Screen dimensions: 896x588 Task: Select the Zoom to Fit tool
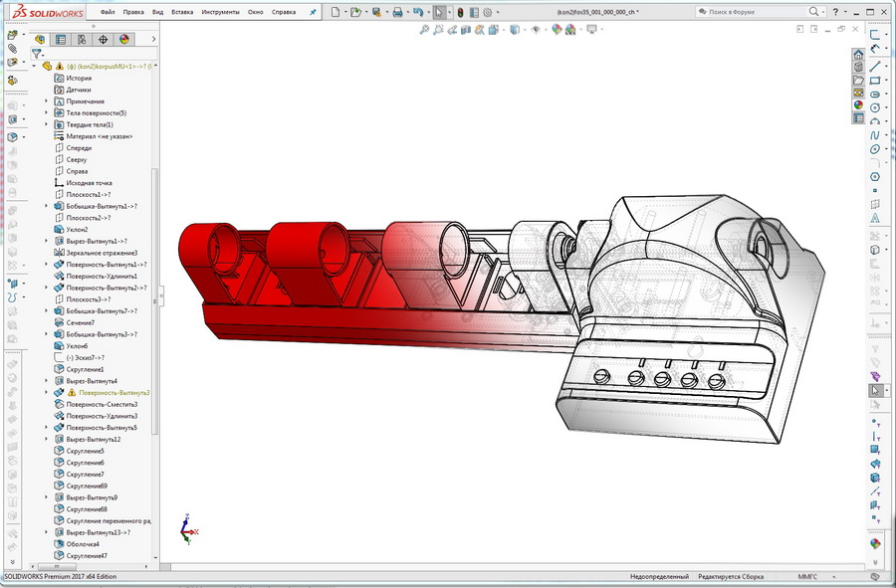[x=425, y=31]
